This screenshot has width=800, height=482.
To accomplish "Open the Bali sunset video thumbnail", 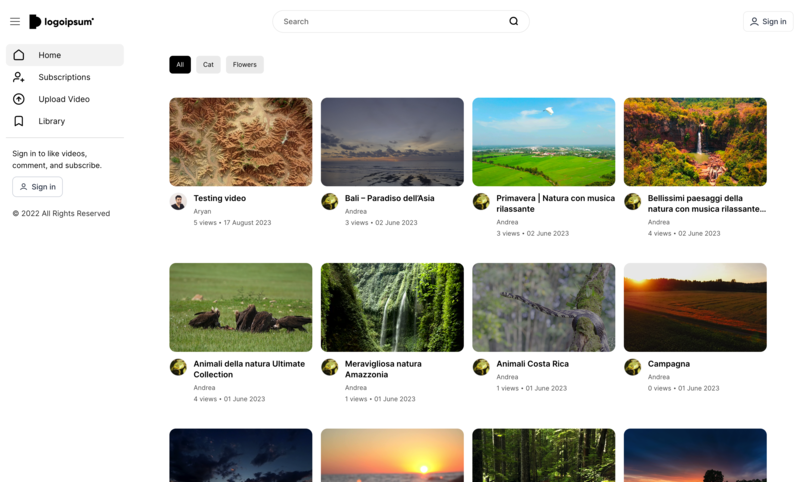I will [392, 141].
